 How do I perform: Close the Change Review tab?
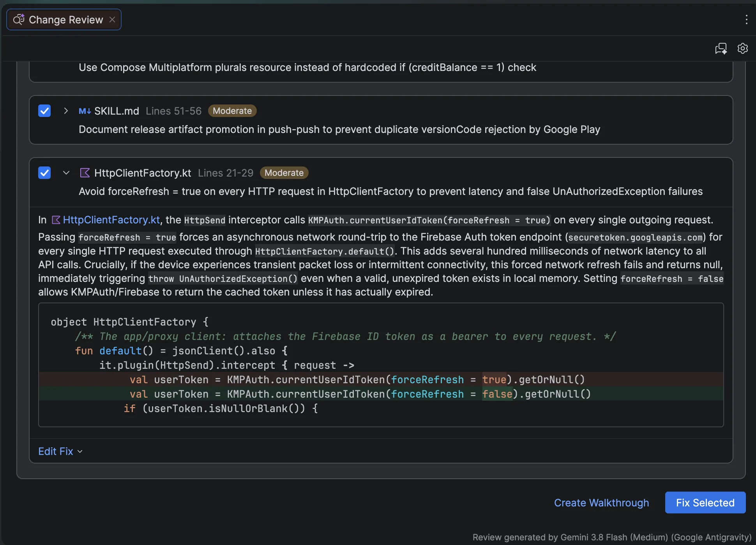(112, 19)
